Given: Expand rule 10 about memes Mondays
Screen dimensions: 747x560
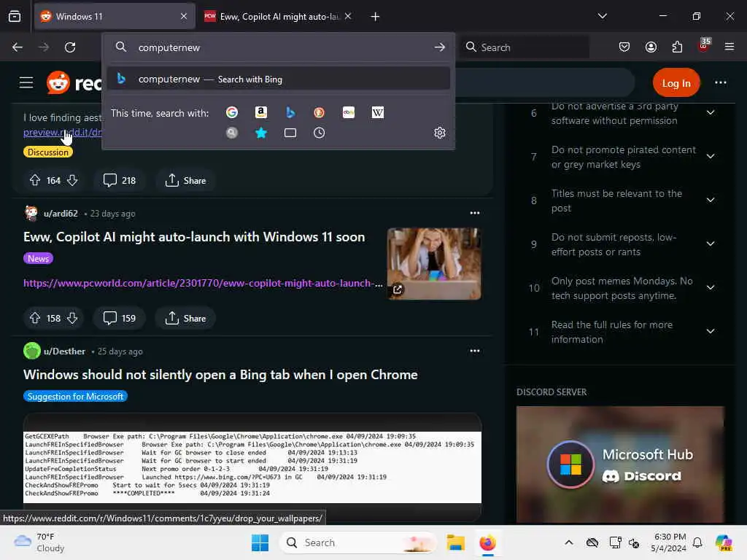Looking at the screenshot, I should point(711,288).
